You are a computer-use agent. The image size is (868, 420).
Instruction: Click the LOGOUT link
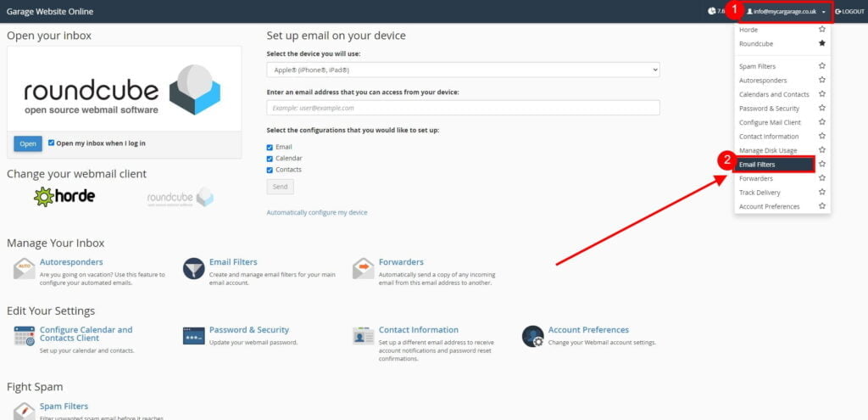click(x=849, y=12)
